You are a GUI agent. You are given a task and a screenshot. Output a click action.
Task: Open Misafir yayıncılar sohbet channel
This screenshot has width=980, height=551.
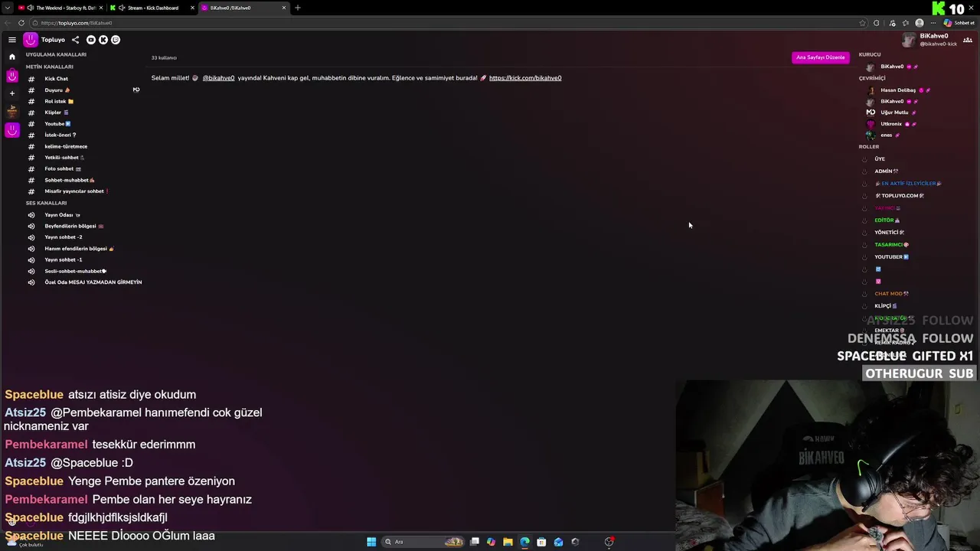76,191
